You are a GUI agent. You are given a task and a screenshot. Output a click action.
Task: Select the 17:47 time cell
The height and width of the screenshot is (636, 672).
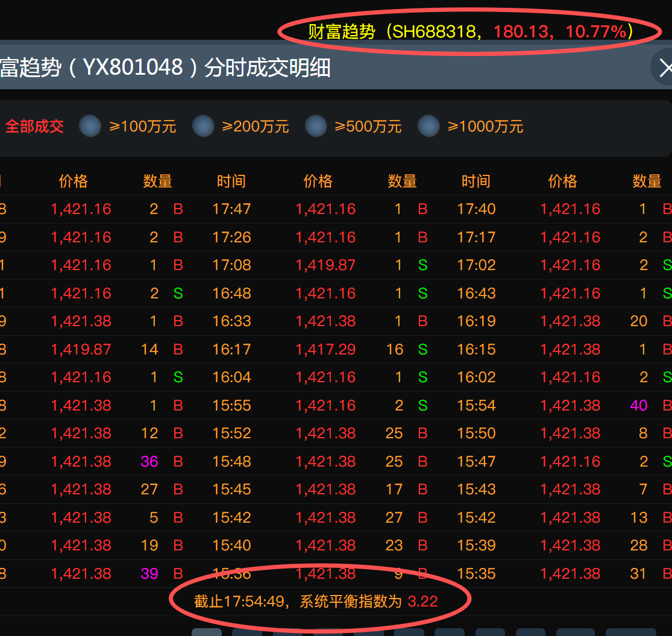[x=232, y=209]
